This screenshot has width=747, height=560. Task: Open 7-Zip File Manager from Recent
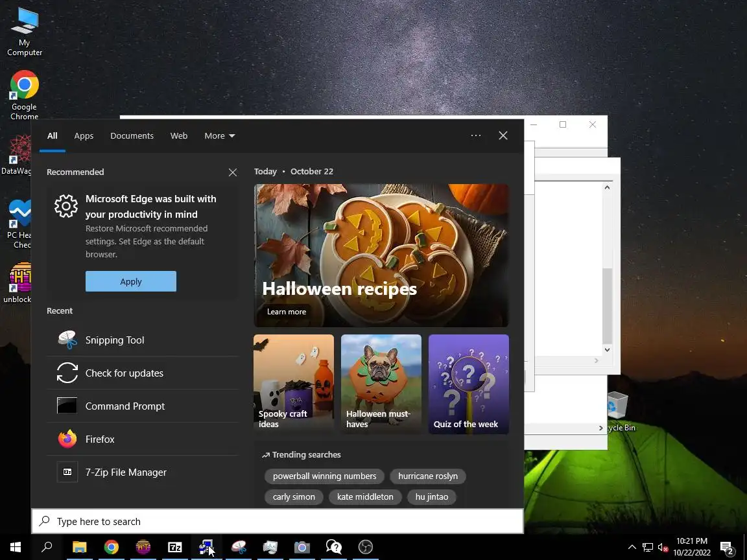[143, 472]
